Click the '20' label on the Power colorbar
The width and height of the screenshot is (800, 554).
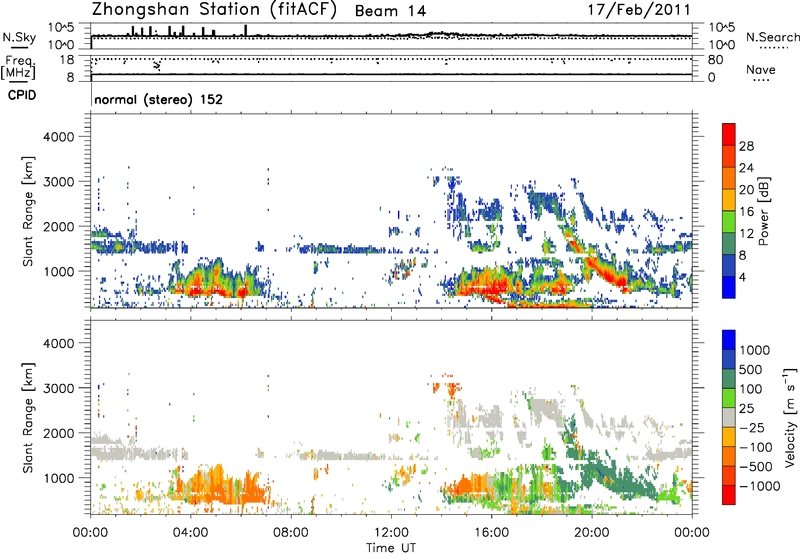tap(746, 190)
